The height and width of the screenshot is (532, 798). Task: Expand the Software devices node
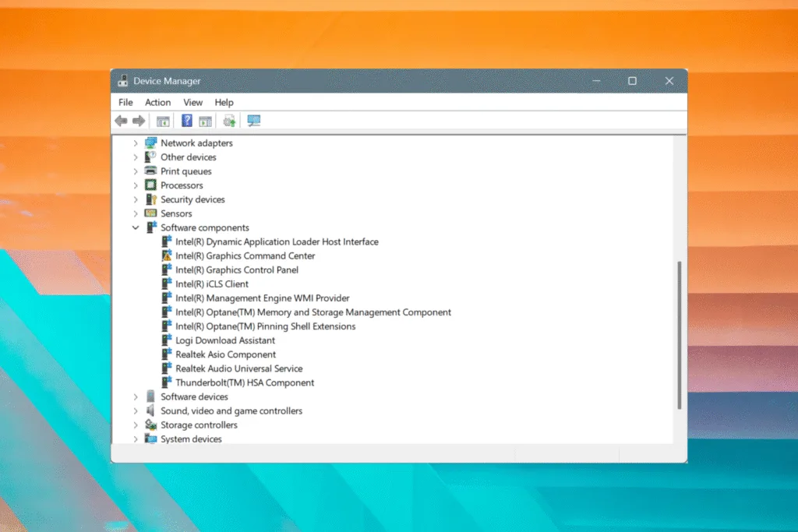coord(136,396)
